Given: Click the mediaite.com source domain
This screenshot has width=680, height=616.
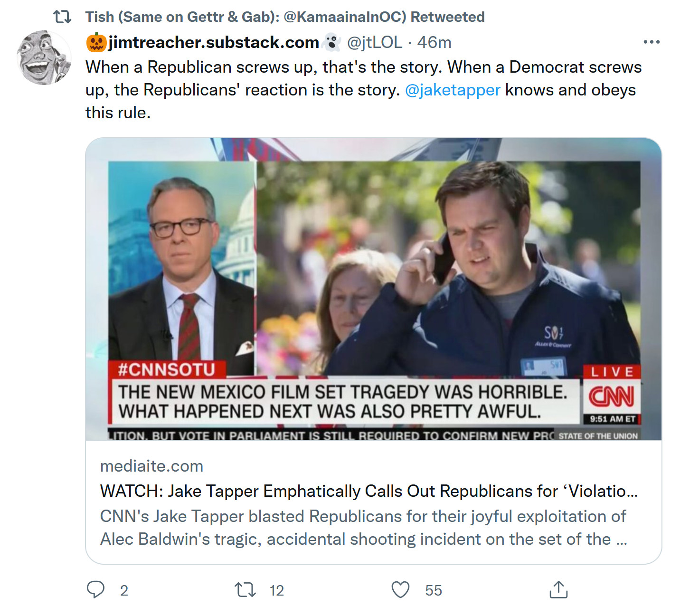Looking at the screenshot, I should click(151, 466).
